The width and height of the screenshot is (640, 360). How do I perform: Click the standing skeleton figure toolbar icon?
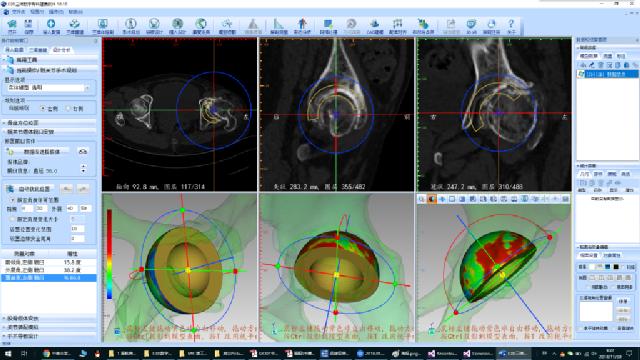coord(131,26)
